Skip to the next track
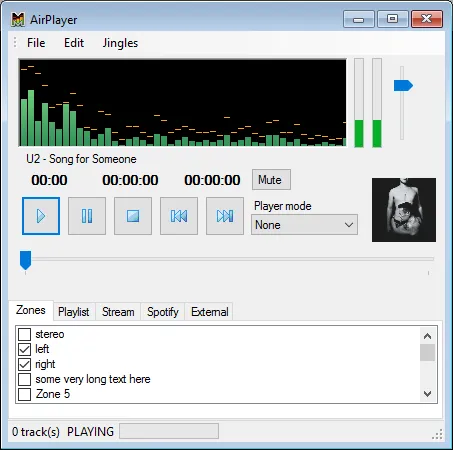 [225, 216]
